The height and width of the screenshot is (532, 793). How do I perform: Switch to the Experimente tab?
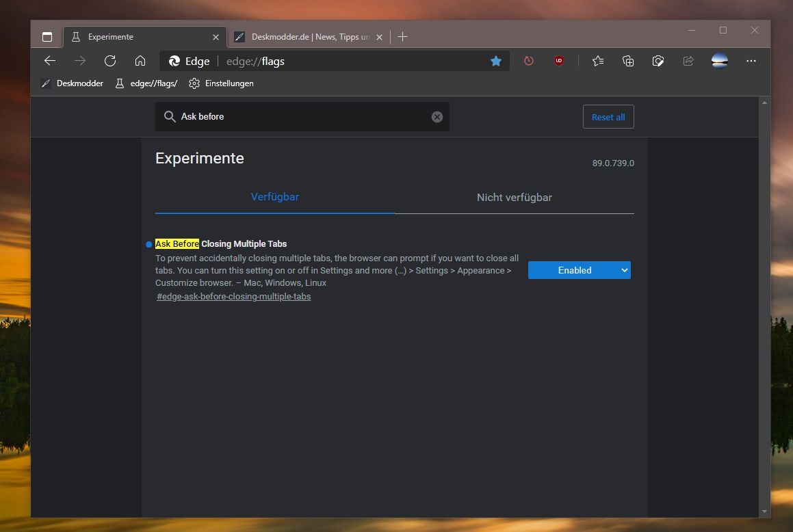tap(144, 37)
